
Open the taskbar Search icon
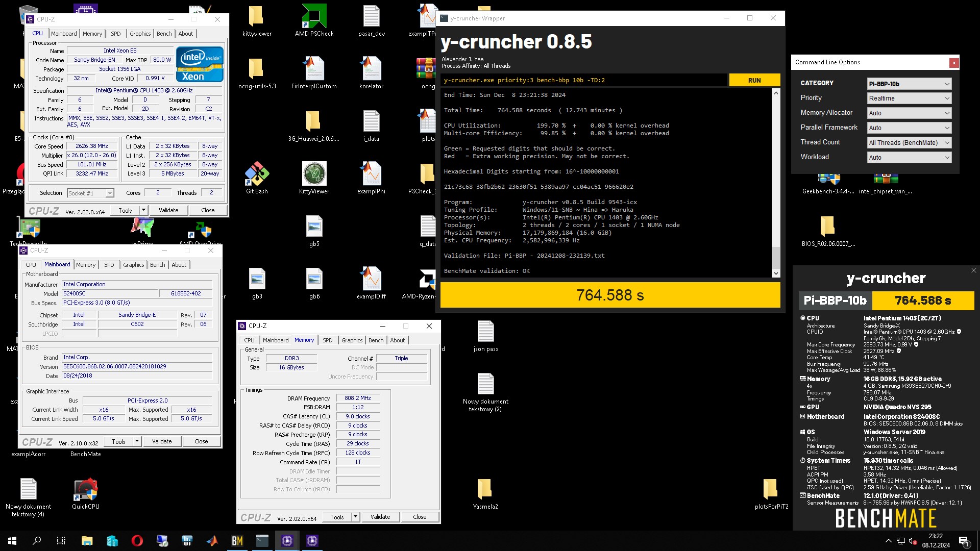coord(37,541)
